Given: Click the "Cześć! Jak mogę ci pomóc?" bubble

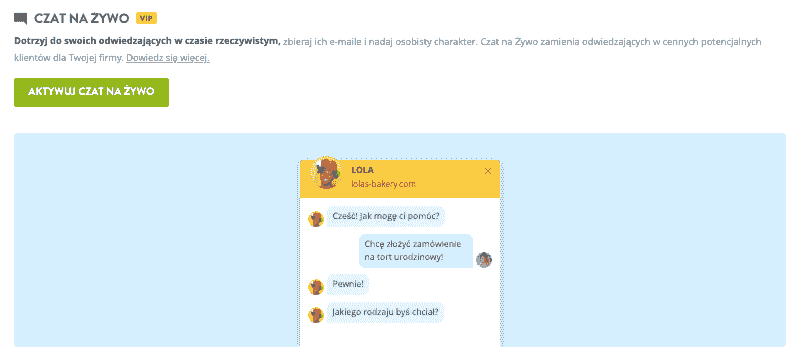Looking at the screenshot, I should tap(386, 216).
